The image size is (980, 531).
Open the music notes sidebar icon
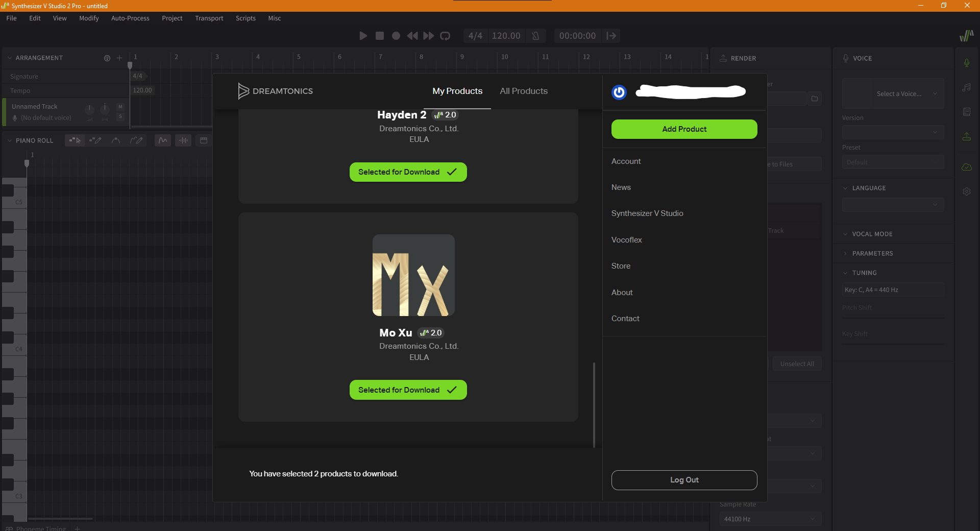967,87
